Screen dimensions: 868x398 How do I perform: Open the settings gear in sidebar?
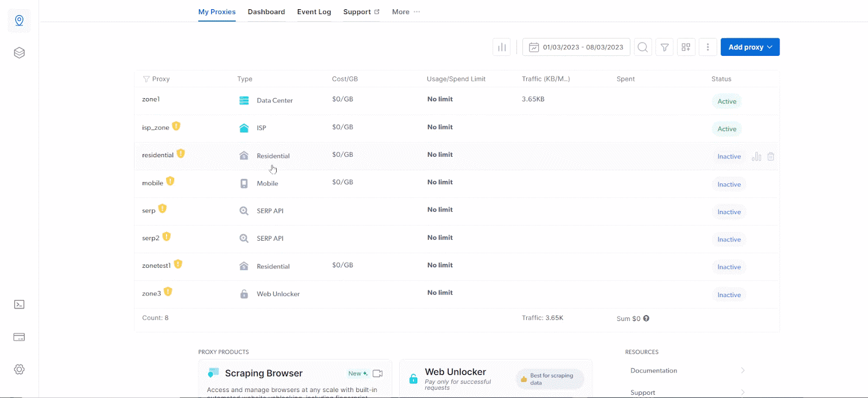[20, 369]
